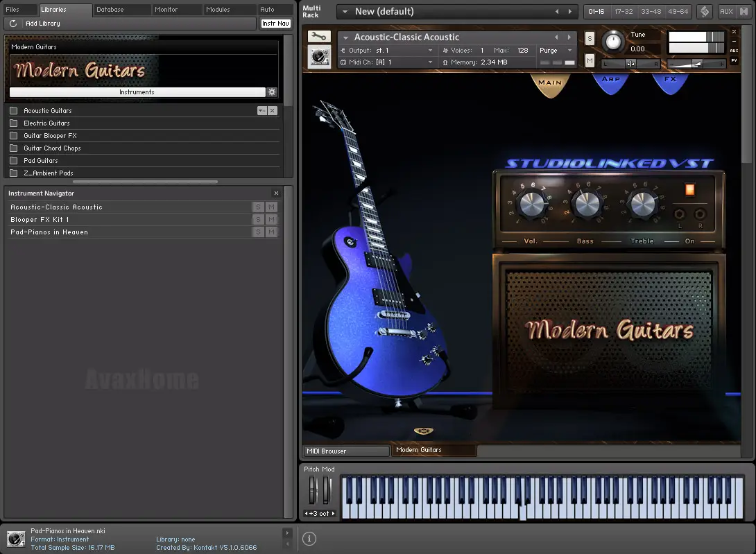The height and width of the screenshot is (554, 756).
Task: Open the Electric Guitars folder icon
Action: coord(13,123)
